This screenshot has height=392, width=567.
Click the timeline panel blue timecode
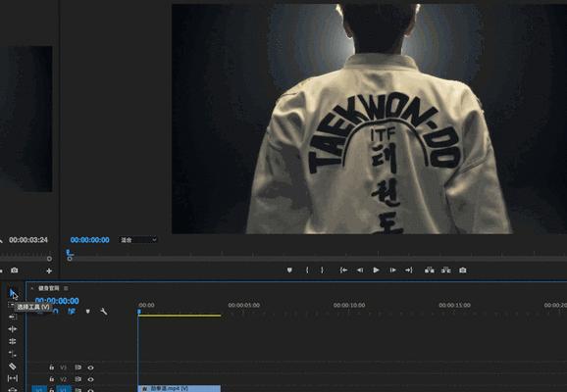tap(57, 301)
